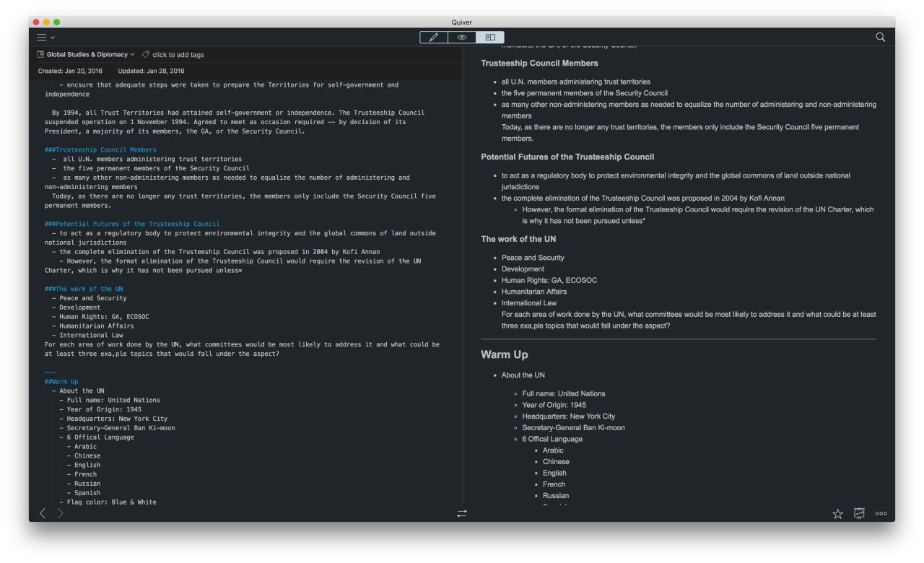924x563 pixels.
Task: Swap editor and preview panes icon
Action: 462,513
